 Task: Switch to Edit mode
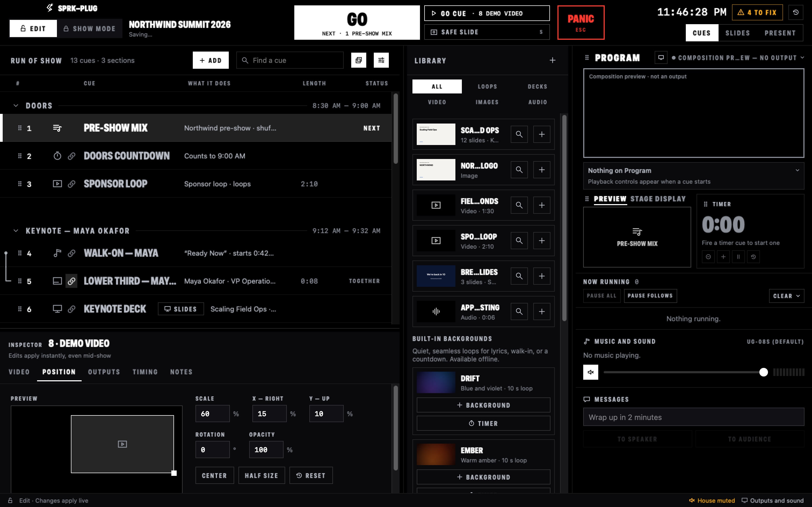(x=33, y=28)
